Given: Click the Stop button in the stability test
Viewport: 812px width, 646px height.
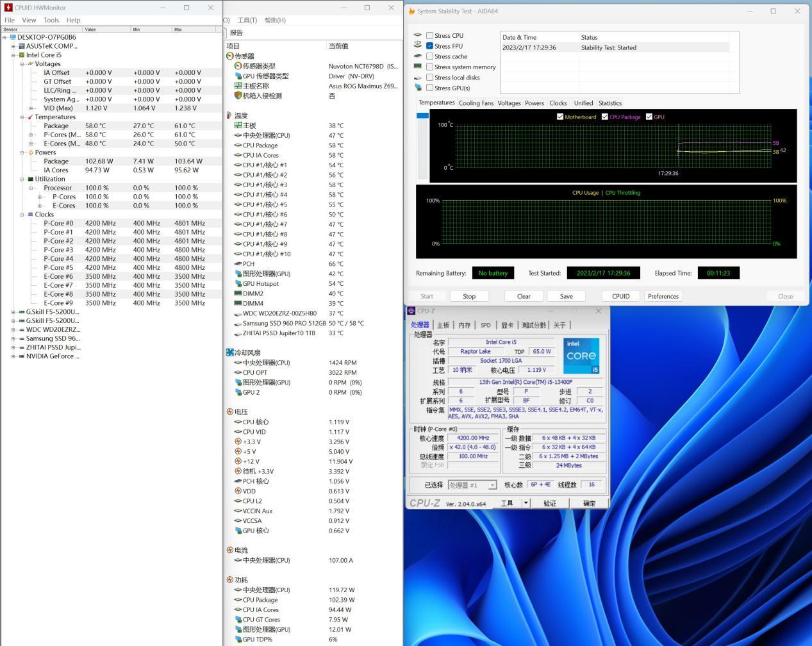Looking at the screenshot, I should click(469, 296).
